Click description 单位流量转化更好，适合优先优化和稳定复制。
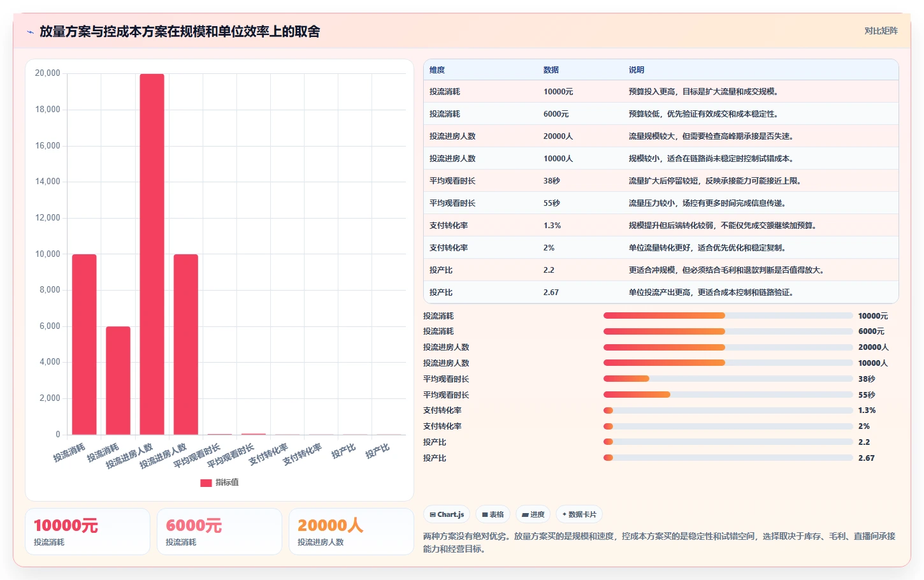This screenshot has width=924, height=580. tap(707, 248)
